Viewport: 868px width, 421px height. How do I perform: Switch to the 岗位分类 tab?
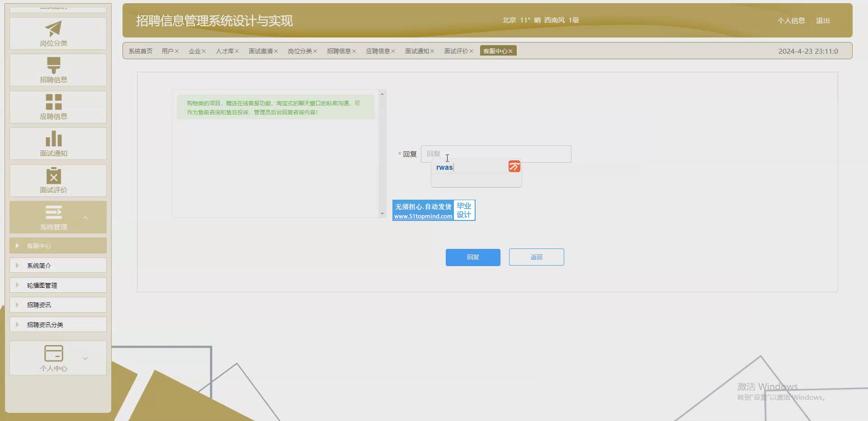point(300,51)
